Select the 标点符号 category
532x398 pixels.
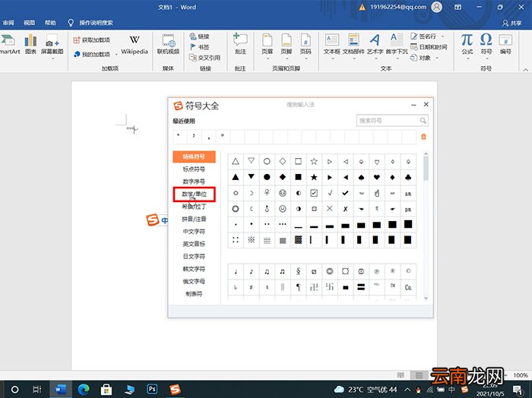[194, 169]
